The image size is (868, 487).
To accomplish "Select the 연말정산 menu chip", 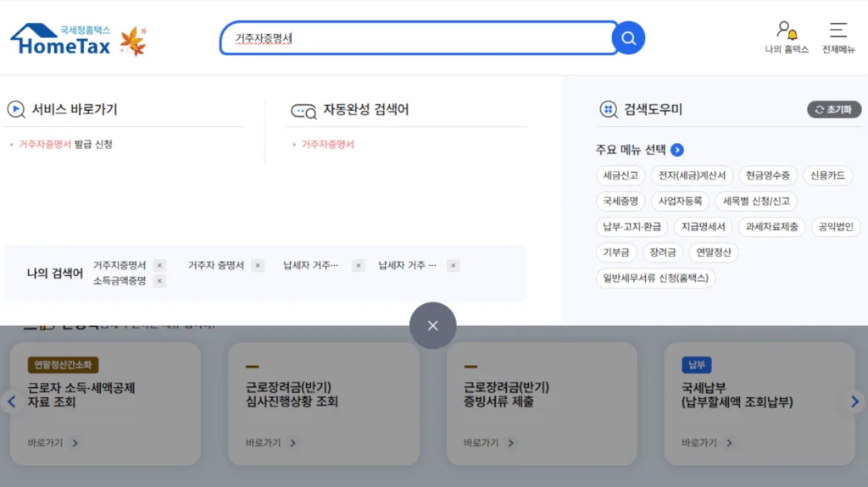I will 713,252.
